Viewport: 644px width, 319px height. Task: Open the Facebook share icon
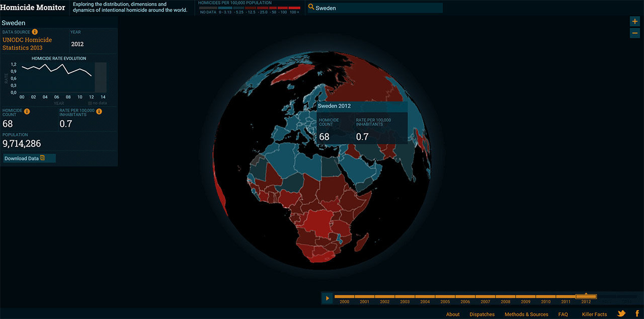pos(637,313)
